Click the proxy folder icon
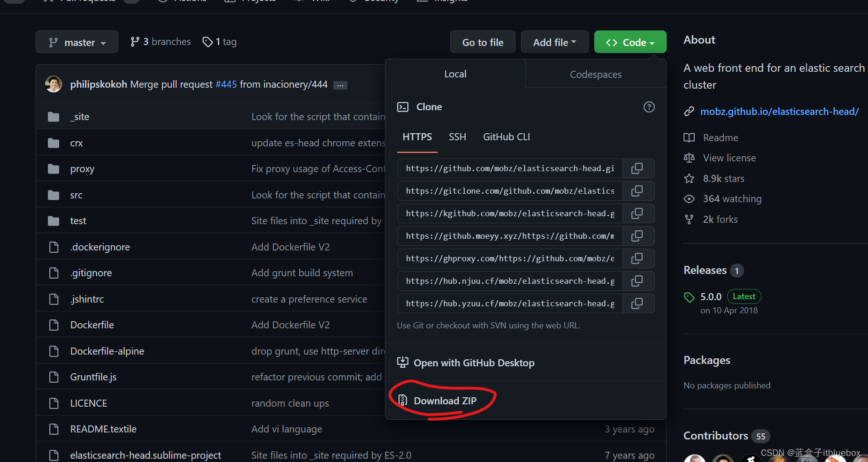The height and width of the screenshot is (462, 868). tap(54, 169)
